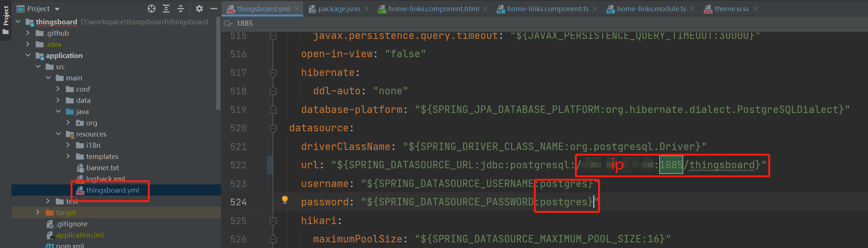This screenshot has width=868, height=248.
Task: Expand the target folder
Action: tap(38, 212)
